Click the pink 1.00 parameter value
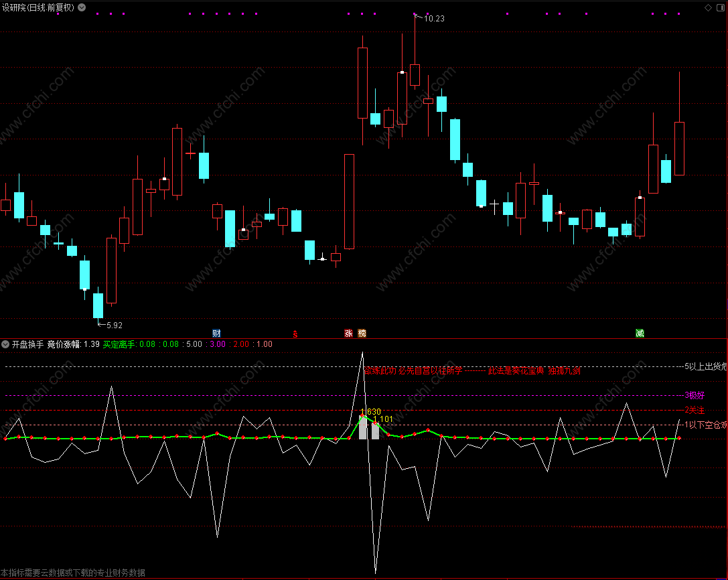This screenshot has width=728, height=580. click(264, 344)
